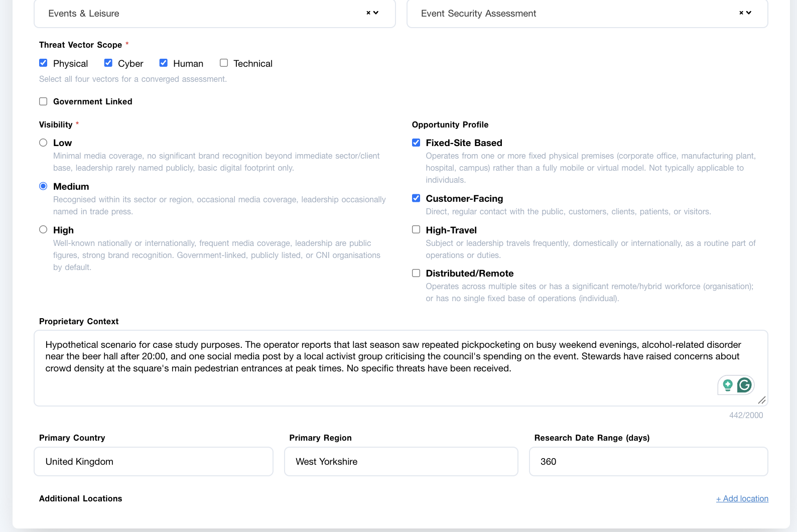Viewport: 797px width, 532px height.
Task: Open the Events & Leisure dropdown chevron
Action: point(376,13)
